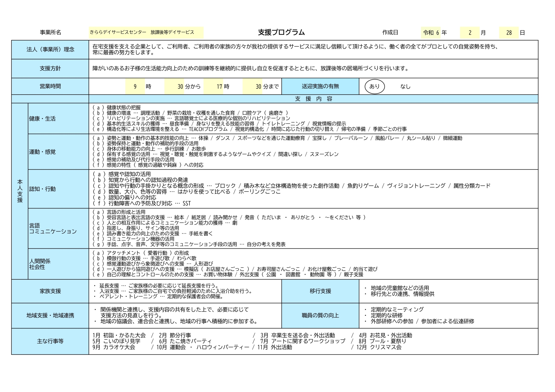This screenshot has width=555, height=392.
Task: Click the line mentioning わらべ歌
Action: [144, 258]
